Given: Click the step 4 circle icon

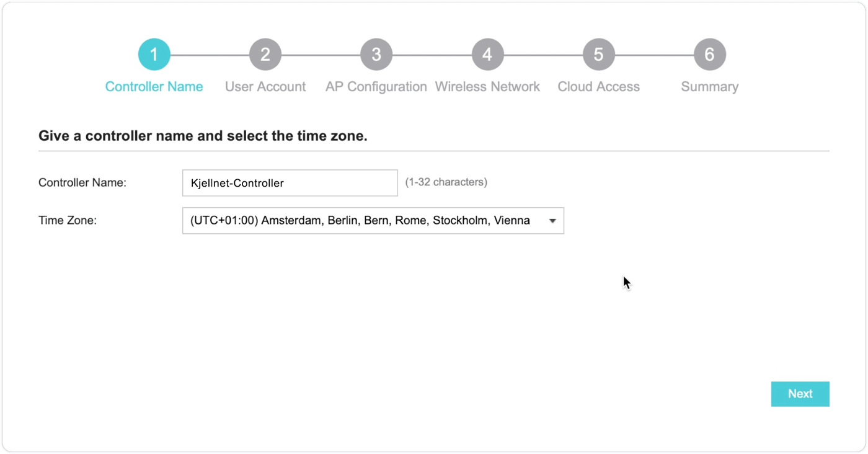Looking at the screenshot, I should point(487,55).
